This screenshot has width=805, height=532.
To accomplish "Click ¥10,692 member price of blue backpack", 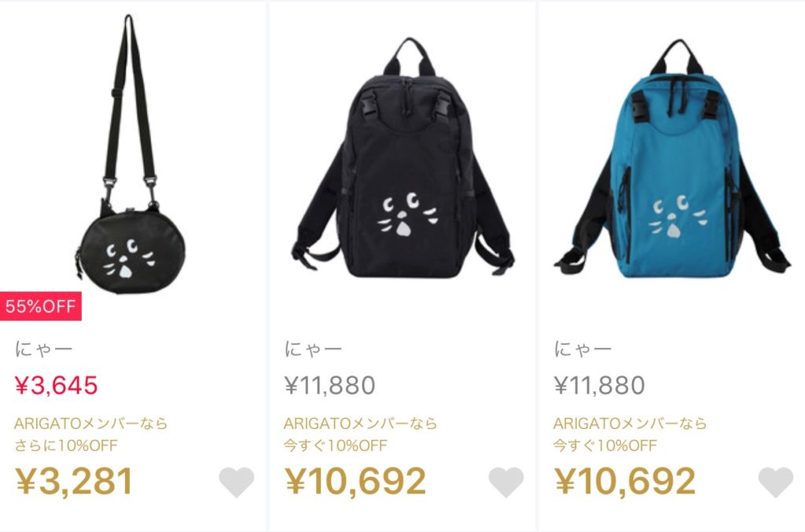I will pyautogui.click(x=625, y=481).
